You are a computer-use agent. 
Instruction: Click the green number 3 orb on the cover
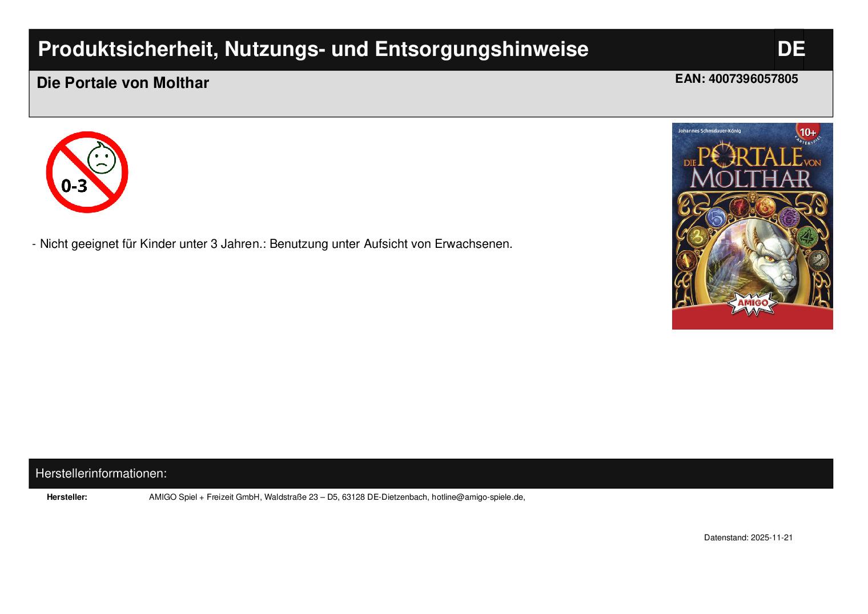click(x=697, y=236)
